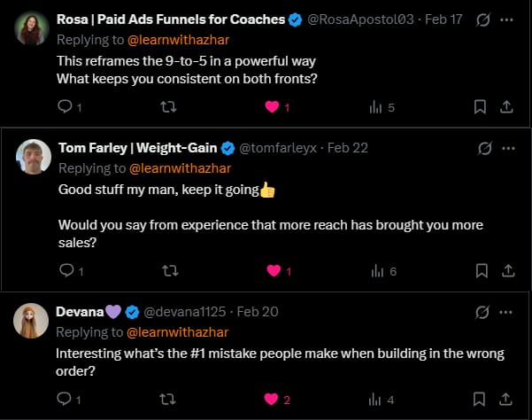Reply to Devana's comment
This screenshot has width=532, height=420.
tap(65, 400)
